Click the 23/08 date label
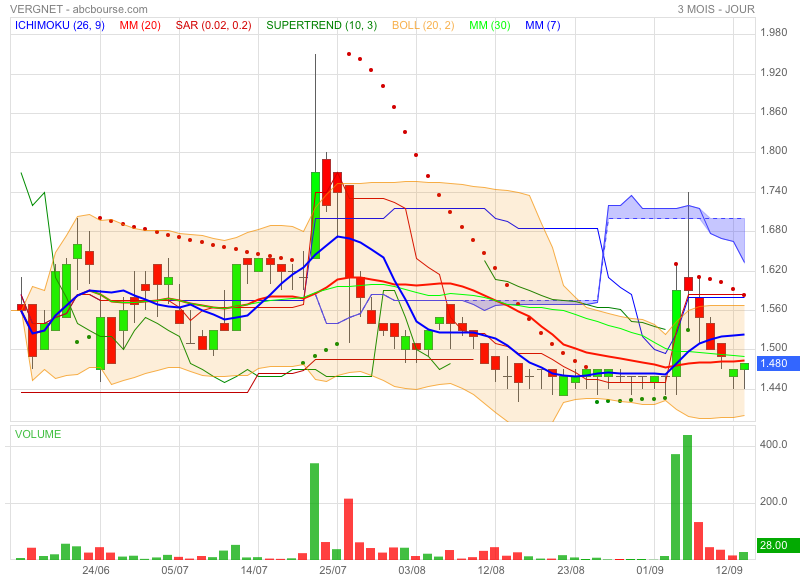The height and width of the screenshot is (580, 800). (571, 570)
